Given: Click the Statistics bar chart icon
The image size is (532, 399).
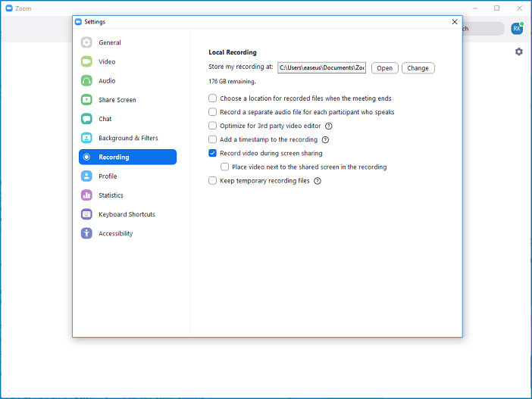Looking at the screenshot, I should pyautogui.click(x=86, y=195).
